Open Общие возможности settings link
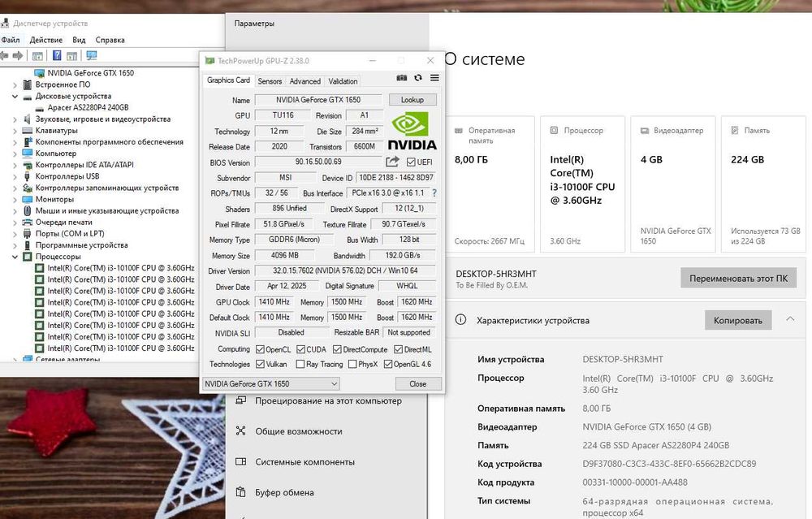Image resolution: width=812 pixels, height=519 pixels. (x=299, y=431)
